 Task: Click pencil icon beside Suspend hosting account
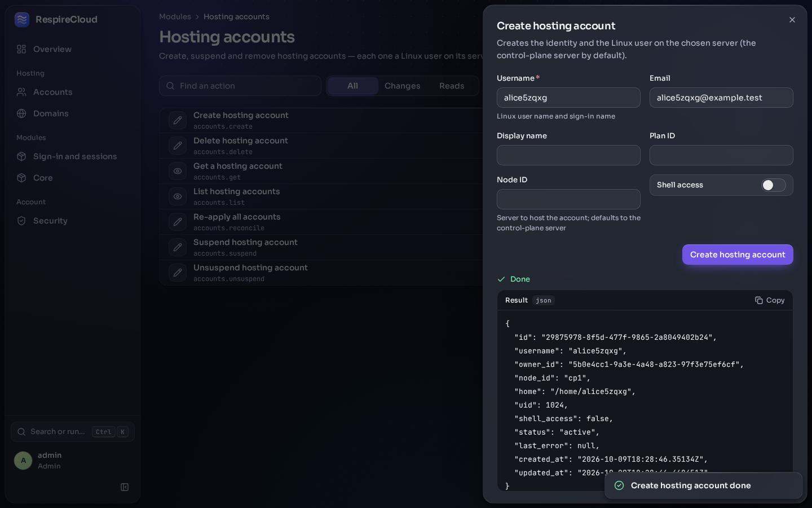click(178, 247)
